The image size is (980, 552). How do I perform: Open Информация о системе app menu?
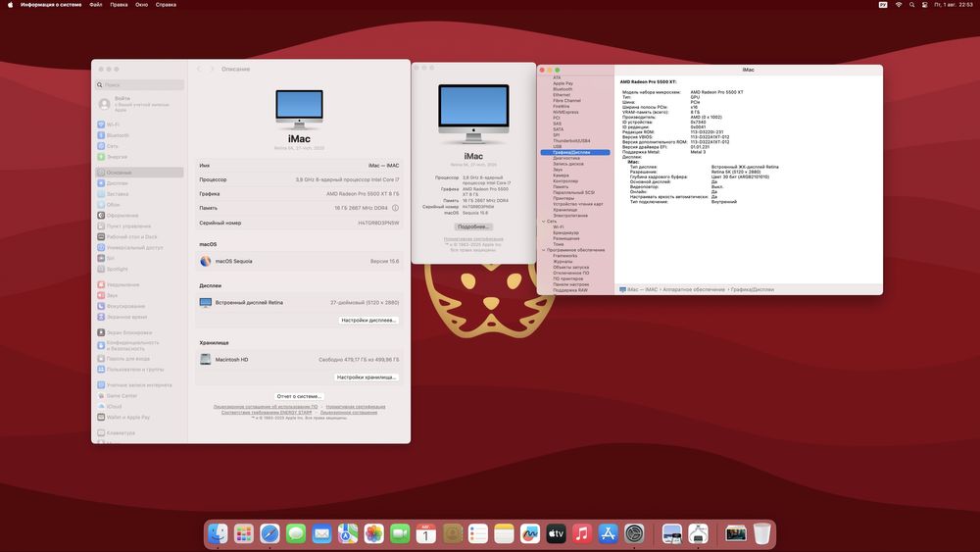[x=51, y=4]
